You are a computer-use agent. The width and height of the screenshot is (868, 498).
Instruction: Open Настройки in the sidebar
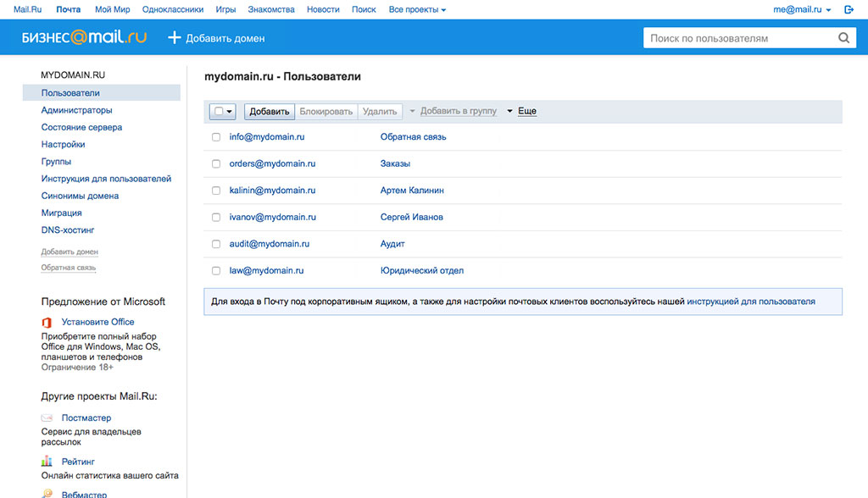click(x=63, y=145)
